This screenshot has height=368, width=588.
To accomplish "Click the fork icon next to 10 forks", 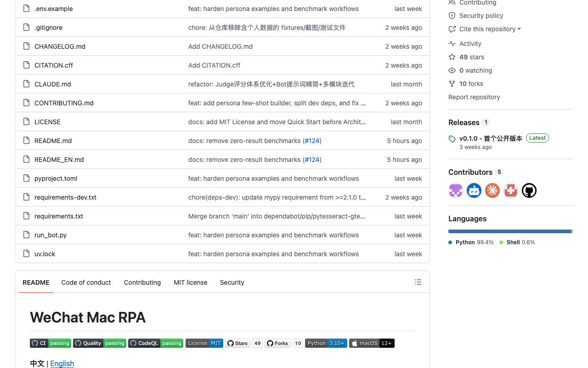I will point(452,84).
